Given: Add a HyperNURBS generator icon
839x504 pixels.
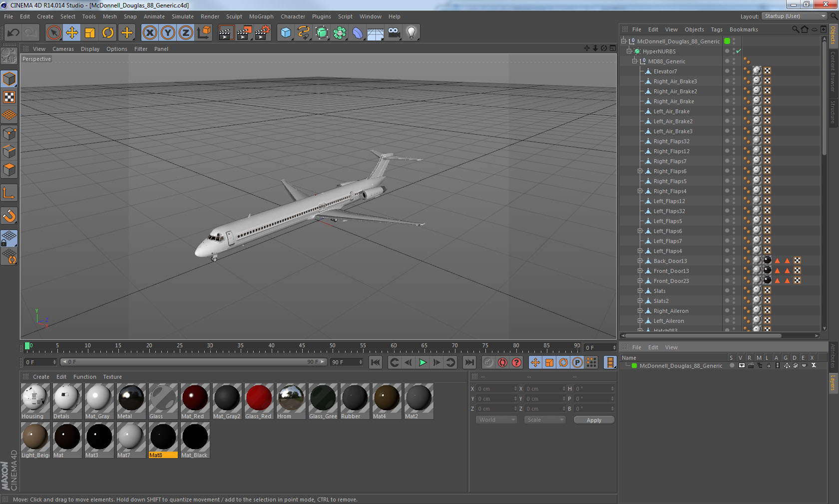Looking at the screenshot, I should [x=322, y=33].
